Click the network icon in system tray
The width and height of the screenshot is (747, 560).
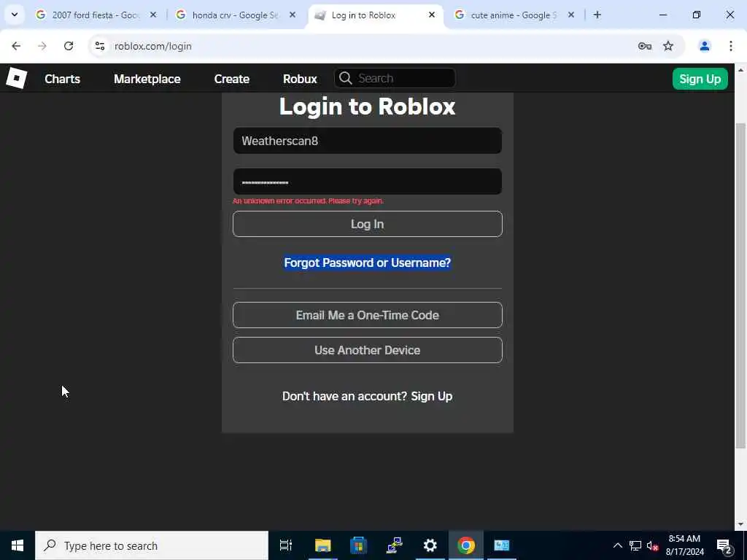pyautogui.click(x=635, y=545)
